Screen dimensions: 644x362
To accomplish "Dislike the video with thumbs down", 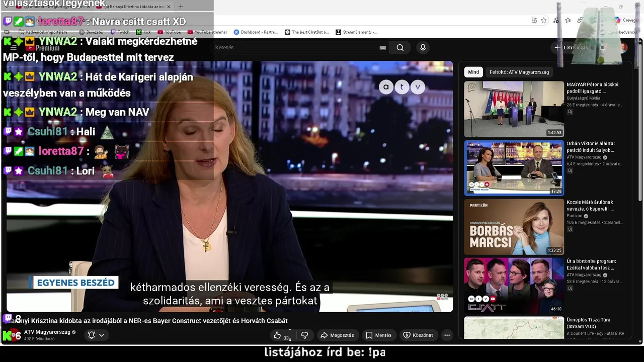I will (304, 335).
